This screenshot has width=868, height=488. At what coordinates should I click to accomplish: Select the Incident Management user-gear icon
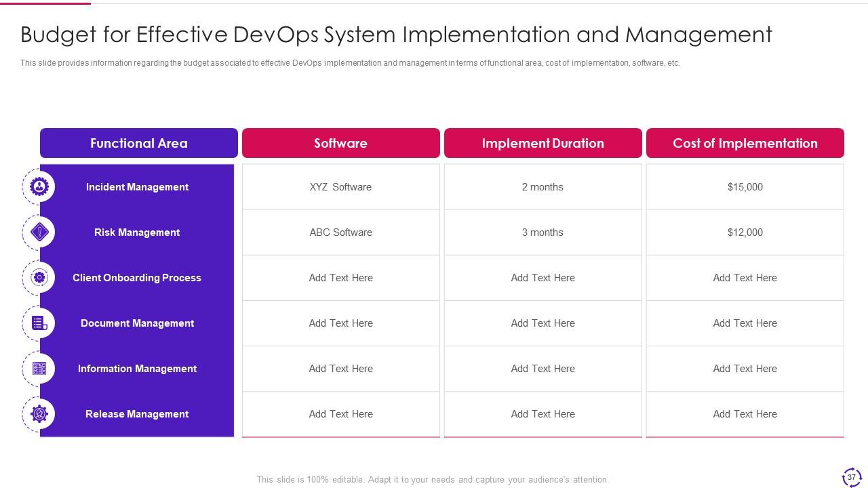tap(39, 186)
